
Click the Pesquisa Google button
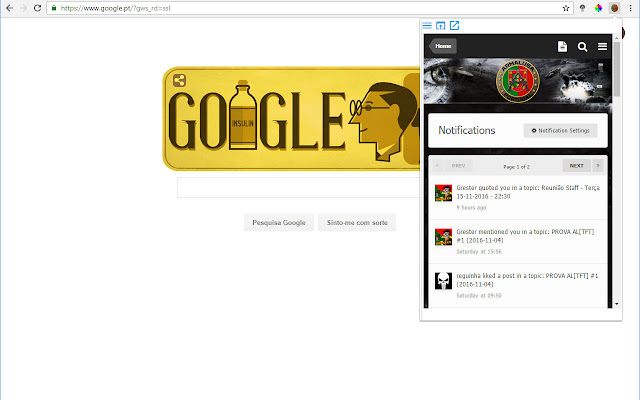tap(279, 222)
